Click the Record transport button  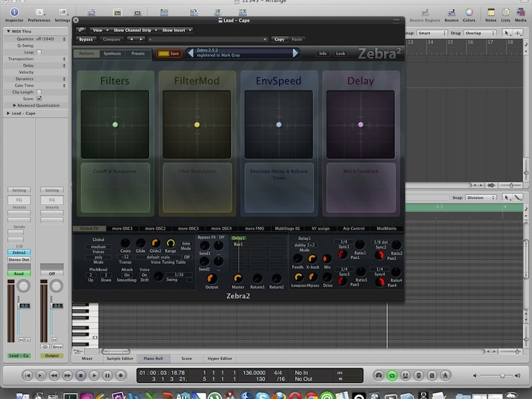click(x=120, y=375)
